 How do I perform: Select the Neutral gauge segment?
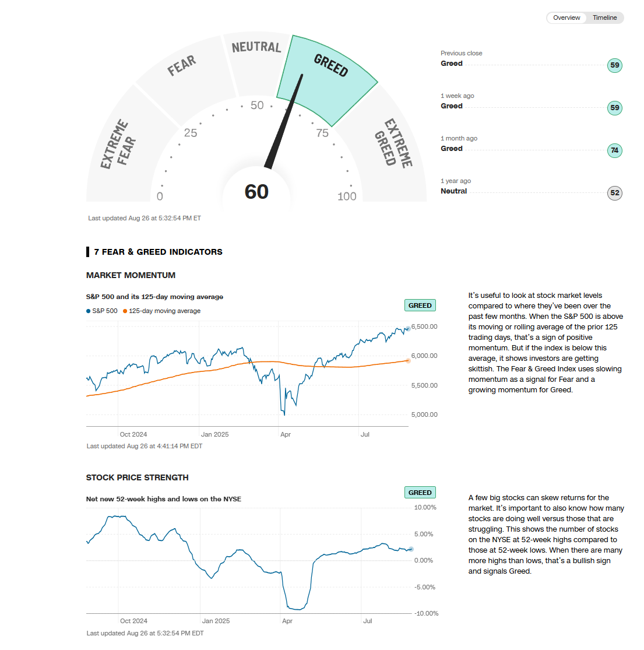pos(255,58)
